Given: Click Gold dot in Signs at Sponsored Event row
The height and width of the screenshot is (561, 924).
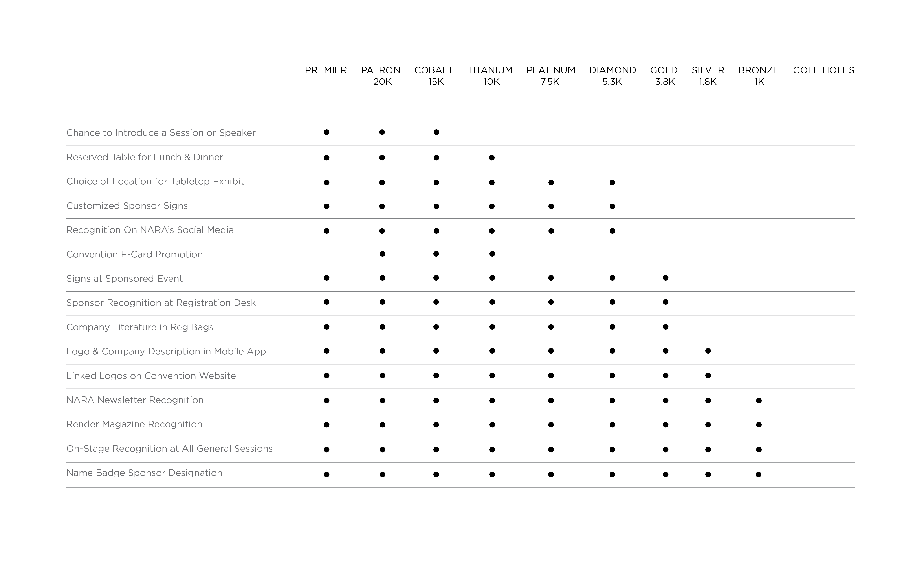Looking at the screenshot, I should coord(665,278).
